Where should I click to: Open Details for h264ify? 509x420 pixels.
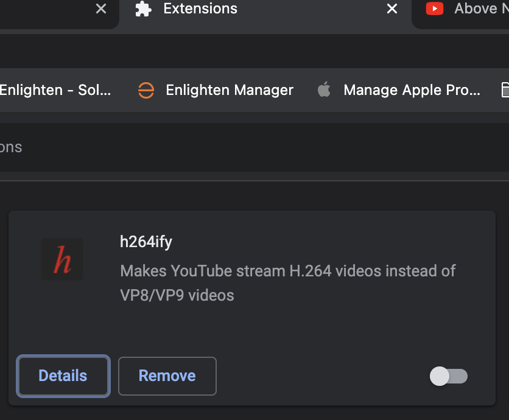[x=63, y=376]
